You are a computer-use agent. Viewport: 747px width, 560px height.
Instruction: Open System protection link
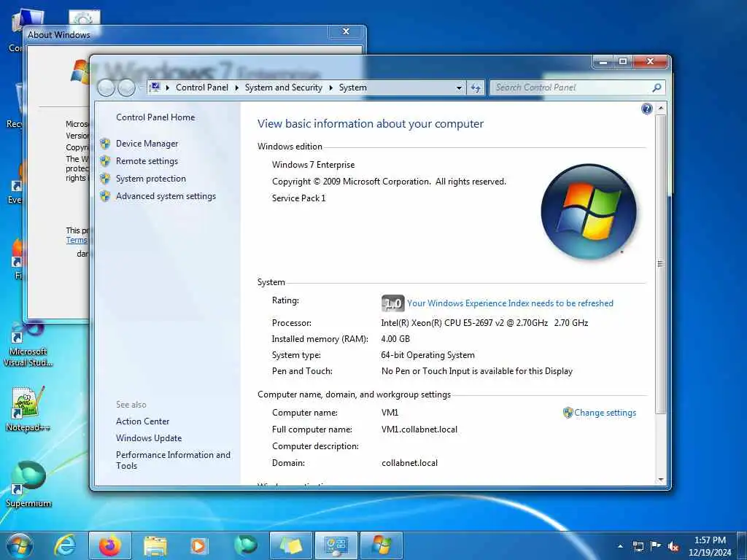pyautogui.click(x=150, y=179)
